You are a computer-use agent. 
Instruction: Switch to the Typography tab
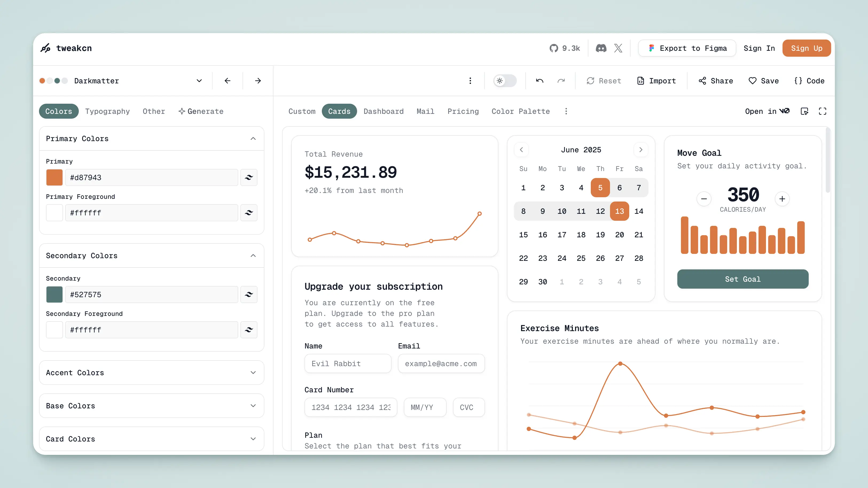107,111
